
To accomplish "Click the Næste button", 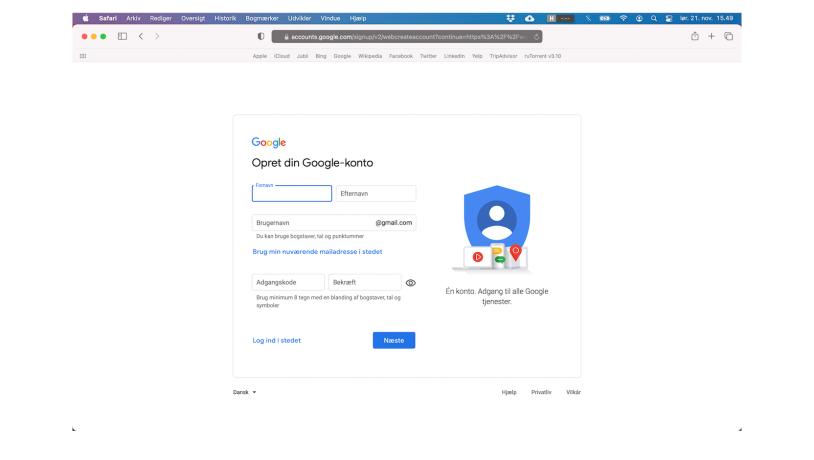I will click(x=394, y=340).
